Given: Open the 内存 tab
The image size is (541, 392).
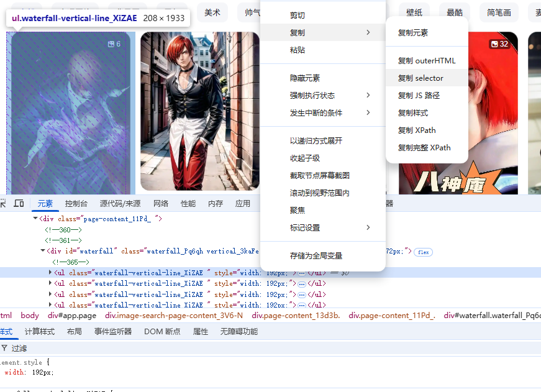Looking at the screenshot, I should (216, 204).
